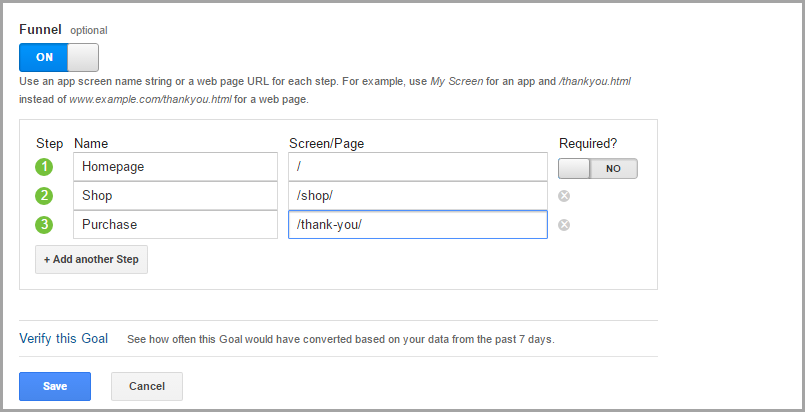Click the Homepage '/' page field
Image resolution: width=805 pixels, height=412 pixels.
(x=417, y=167)
